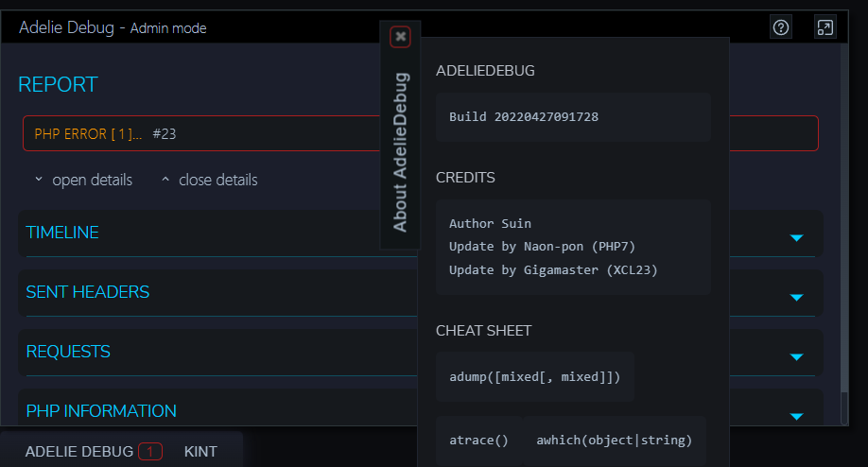Click the REPORT heading

tap(58, 84)
